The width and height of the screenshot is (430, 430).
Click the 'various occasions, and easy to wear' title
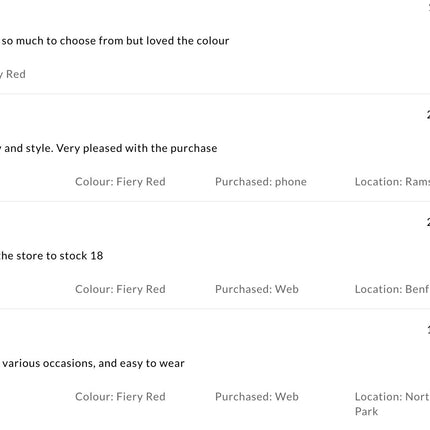click(x=92, y=363)
